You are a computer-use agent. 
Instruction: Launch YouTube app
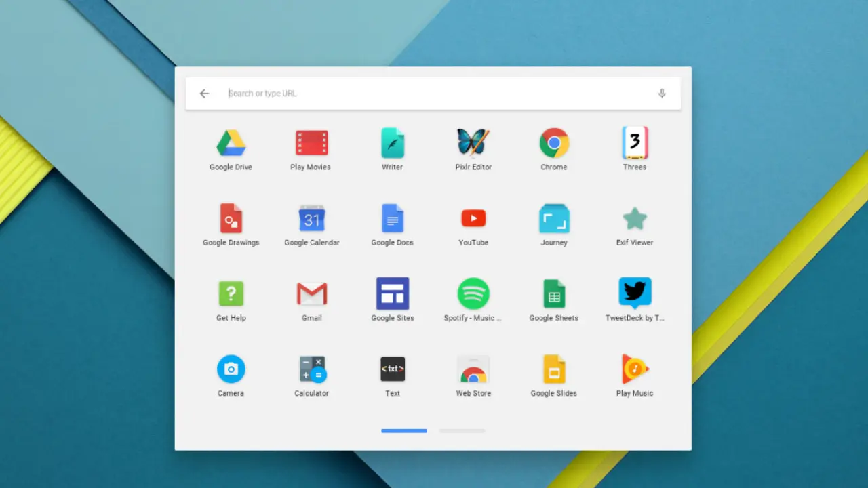tap(473, 218)
